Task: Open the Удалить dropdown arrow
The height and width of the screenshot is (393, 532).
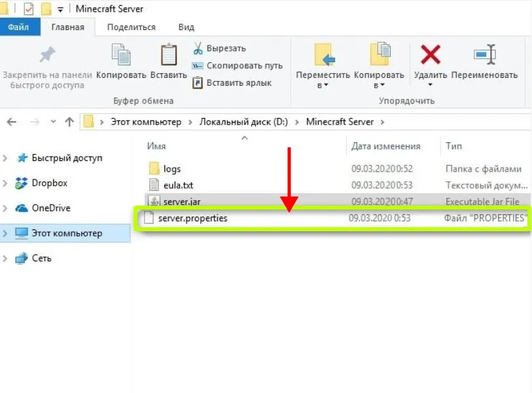Action: pos(430,84)
